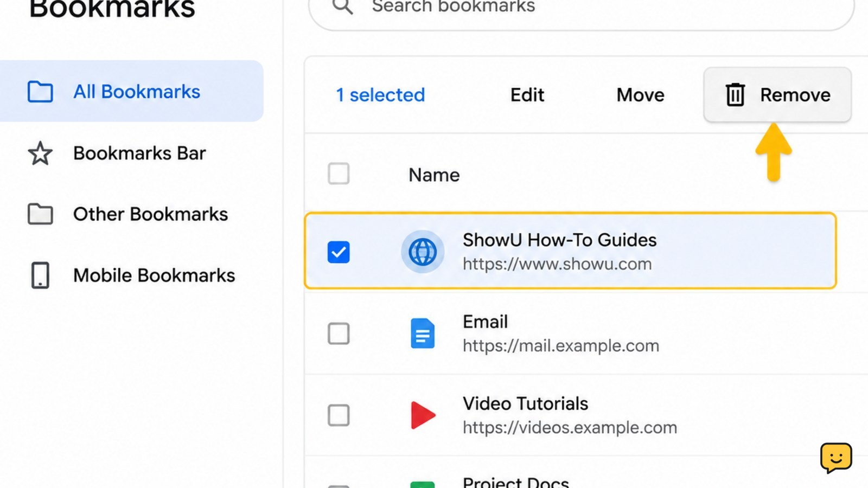
Task: Check the Video Tutorials bookmark checkbox
Action: click(339, 415)
